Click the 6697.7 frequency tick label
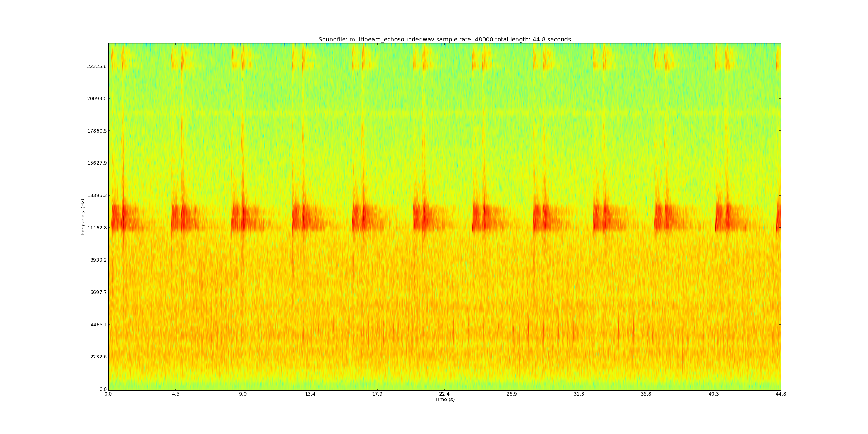Screen dimensions: 868x434 pyautogui.click(x=98, y=292)
